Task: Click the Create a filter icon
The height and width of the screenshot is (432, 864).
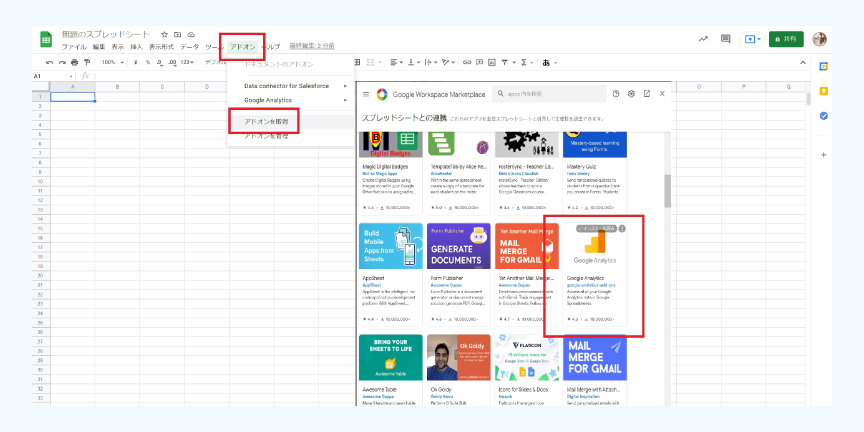Action: point(504,62)
